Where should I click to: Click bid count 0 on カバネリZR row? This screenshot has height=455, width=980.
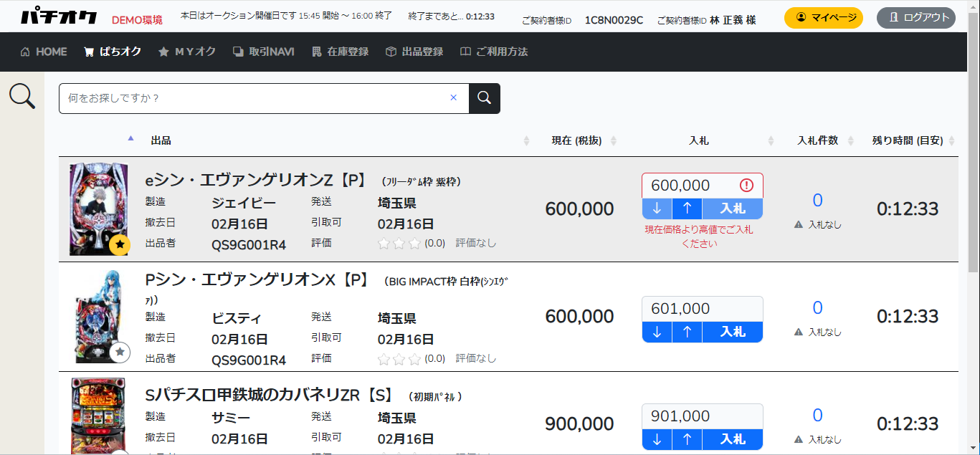(x=817, y=416)
